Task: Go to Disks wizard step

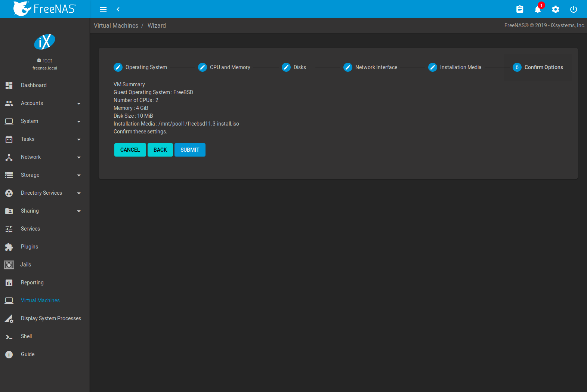Action: (294, 67)
